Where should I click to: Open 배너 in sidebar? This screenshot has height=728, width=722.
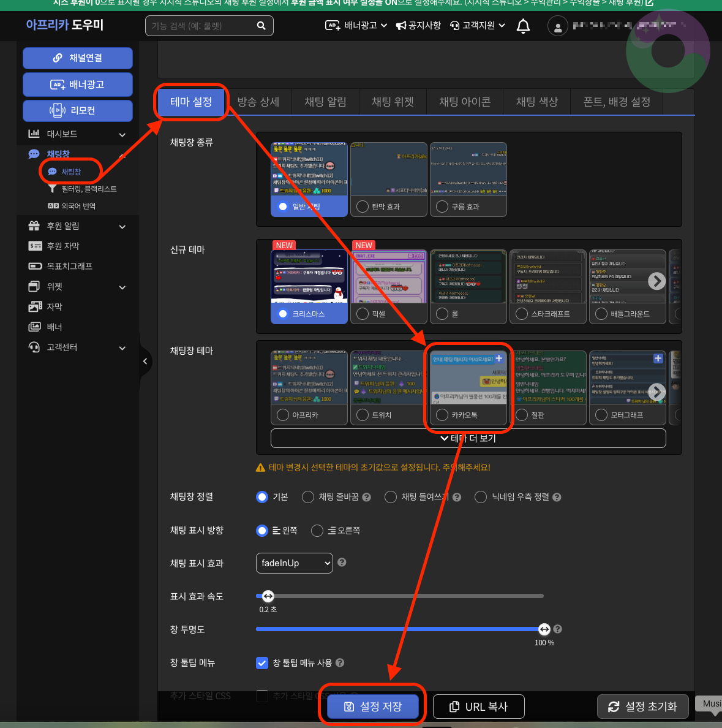55,327
